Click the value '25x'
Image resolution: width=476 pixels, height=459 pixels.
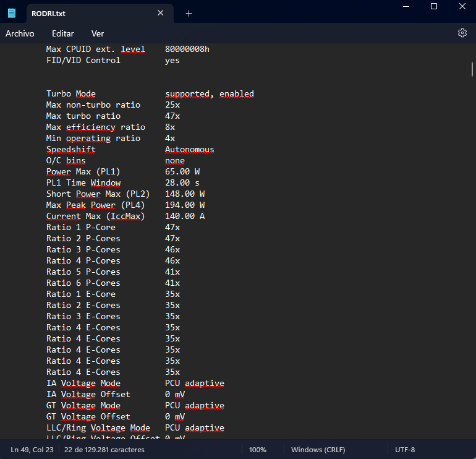(x=172, y=105)
